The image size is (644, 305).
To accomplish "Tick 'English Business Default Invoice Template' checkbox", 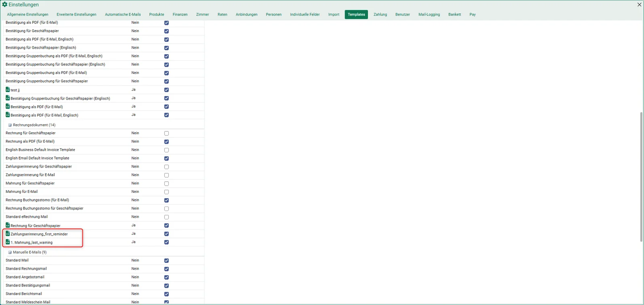I will [x=166, y=150].
